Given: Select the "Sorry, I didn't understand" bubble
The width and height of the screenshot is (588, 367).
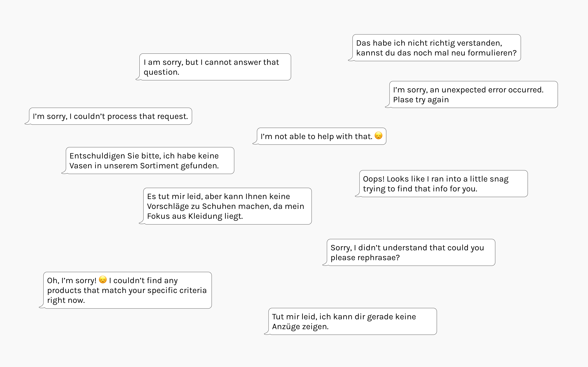Looking at the screenshot, I should tap(411, 252).
